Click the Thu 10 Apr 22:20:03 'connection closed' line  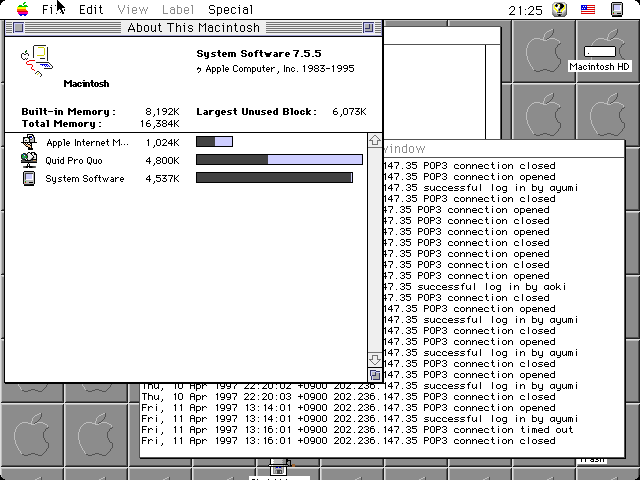[x=348, y=396]
